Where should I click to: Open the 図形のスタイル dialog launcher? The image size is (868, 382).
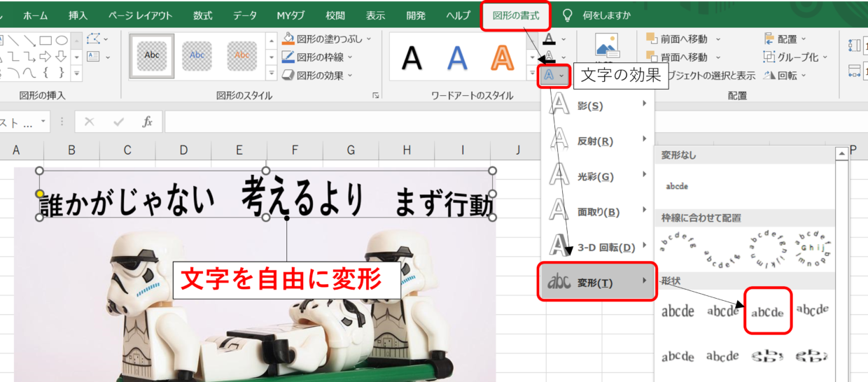pyautogui.click(x=375, y=95)
